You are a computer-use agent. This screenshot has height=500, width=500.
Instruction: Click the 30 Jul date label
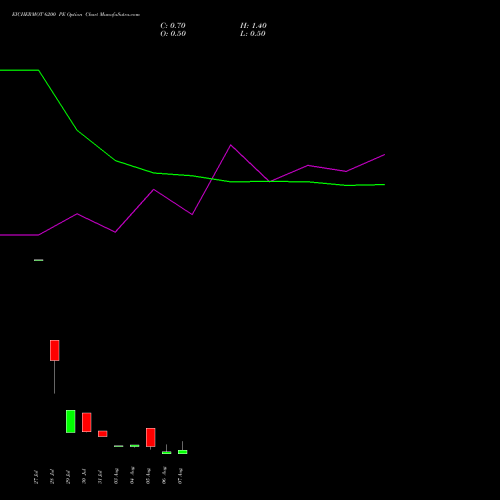tap(84, 477)
